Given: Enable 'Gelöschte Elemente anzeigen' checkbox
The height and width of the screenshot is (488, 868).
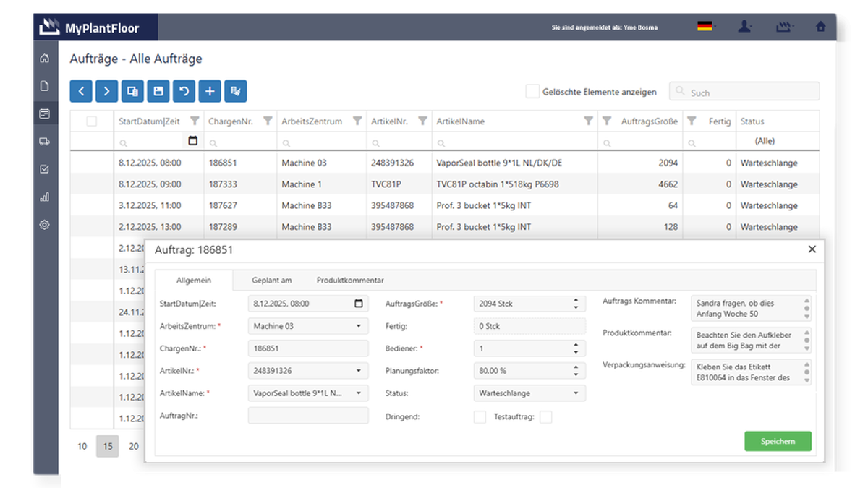Looking at the screenshot, I should click(x=532, y=92).
